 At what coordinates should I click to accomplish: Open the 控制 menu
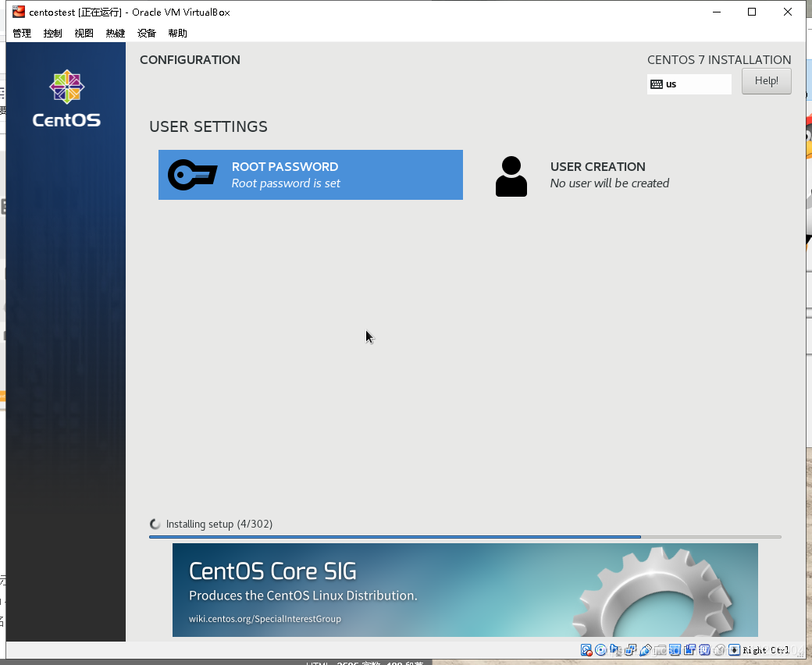[x=53, y=33]
